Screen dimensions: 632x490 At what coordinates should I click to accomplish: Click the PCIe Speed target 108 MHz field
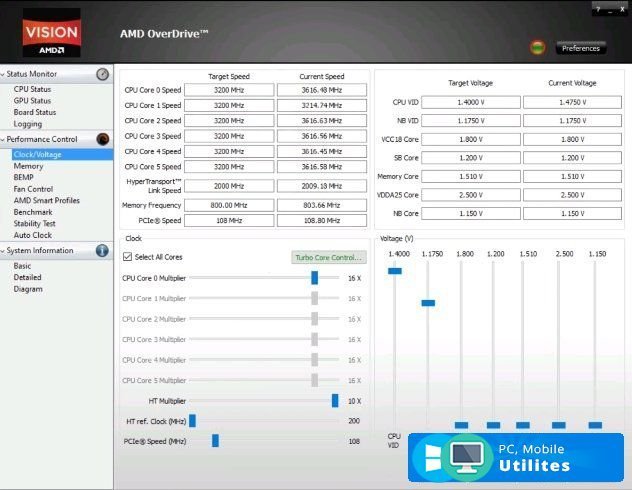click(229, 220)
